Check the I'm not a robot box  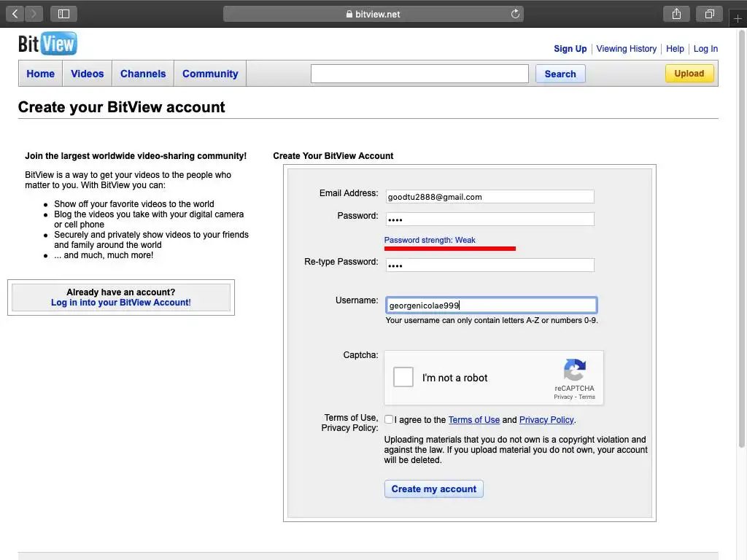click(403, 377)
